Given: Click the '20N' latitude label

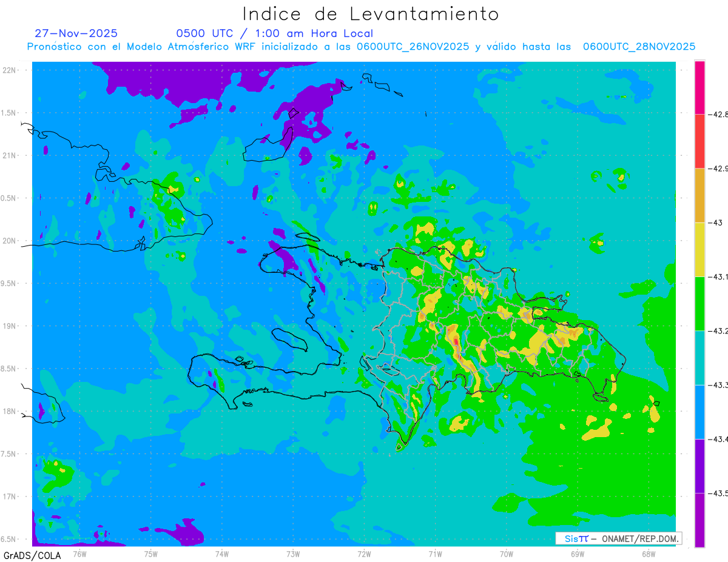Looking at the screenshot, I should pos(10,241).
